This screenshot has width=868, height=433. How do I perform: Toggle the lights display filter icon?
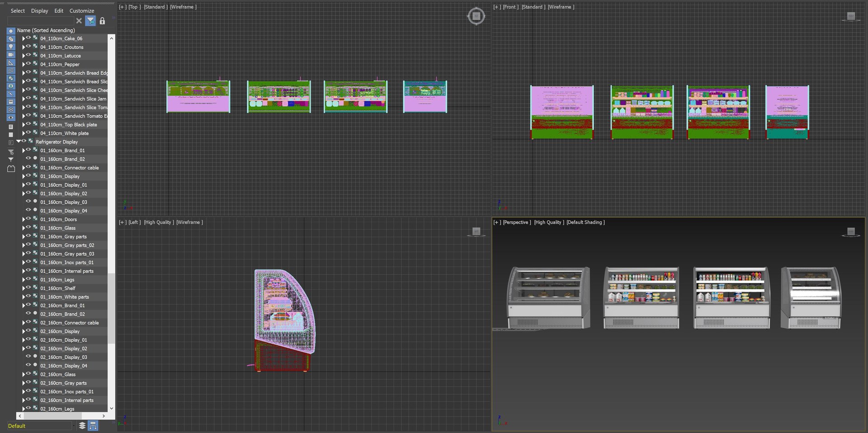[x=11, y=47]
